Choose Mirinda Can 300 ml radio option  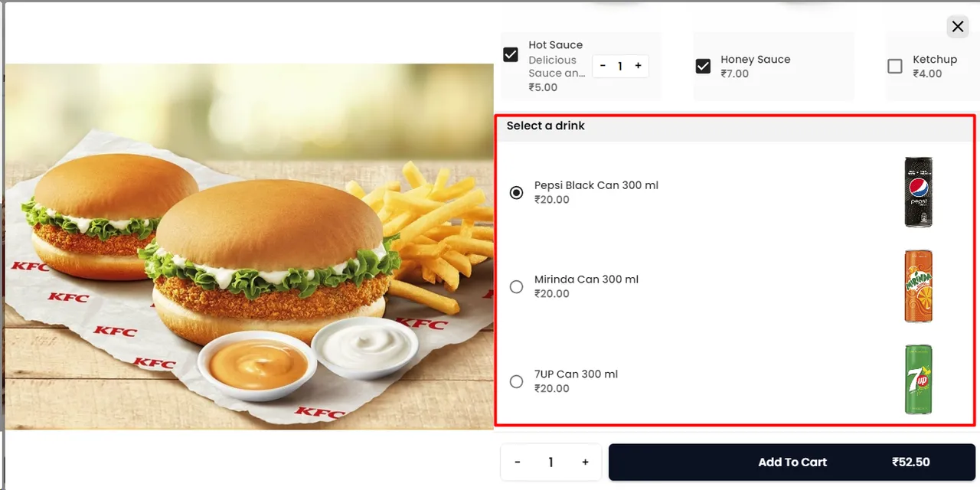(517, 286)
